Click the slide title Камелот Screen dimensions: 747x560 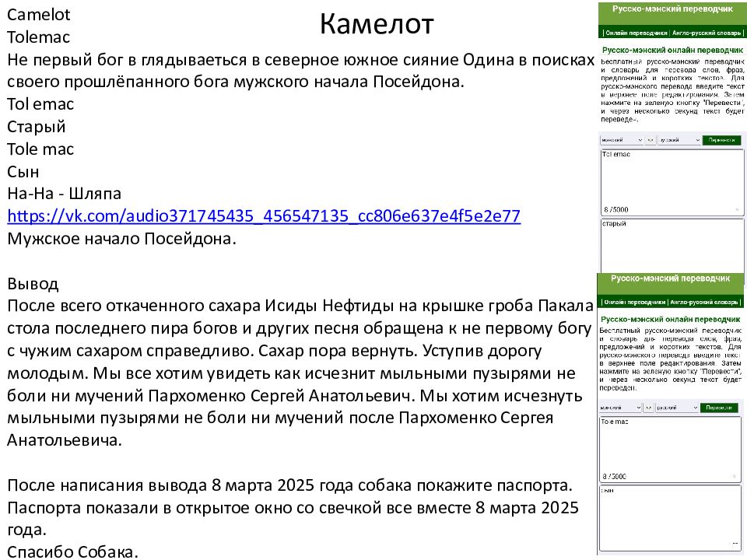click(x=377, y=23)
